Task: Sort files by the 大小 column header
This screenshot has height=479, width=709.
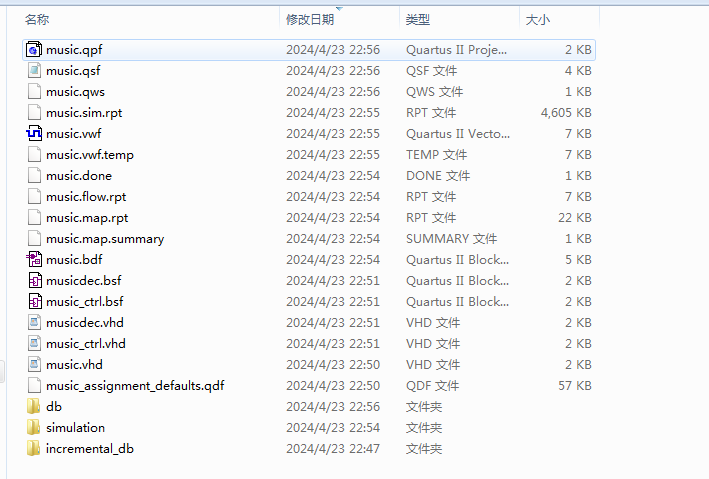Action: pyautogui.click(x=538, y=19)
